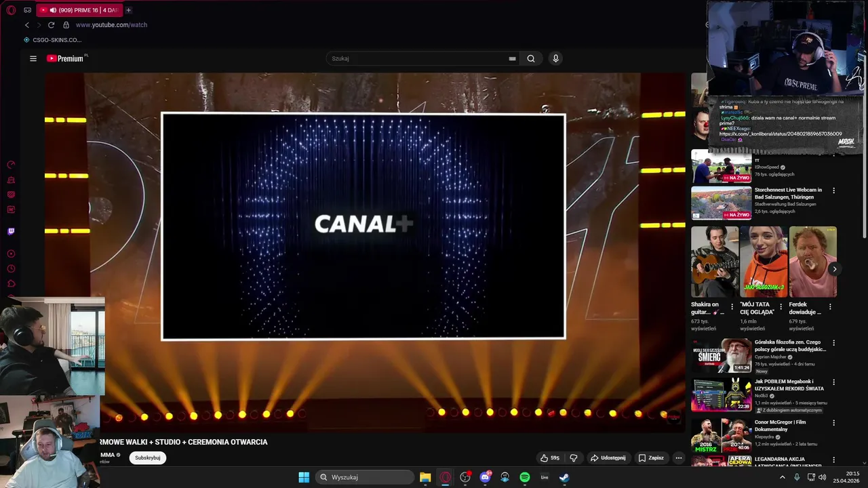
Task: Open the on-screen keyboard in search box
Action: 512,58
